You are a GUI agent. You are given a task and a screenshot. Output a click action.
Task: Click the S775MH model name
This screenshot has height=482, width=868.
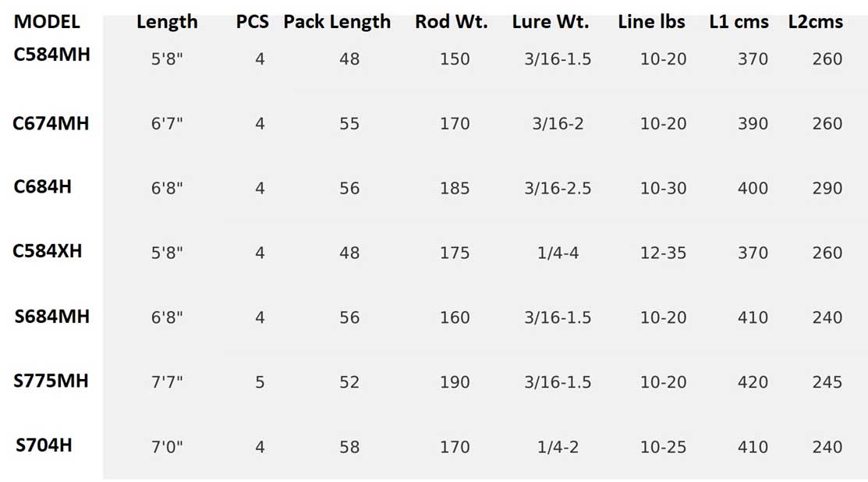[51, 381]
